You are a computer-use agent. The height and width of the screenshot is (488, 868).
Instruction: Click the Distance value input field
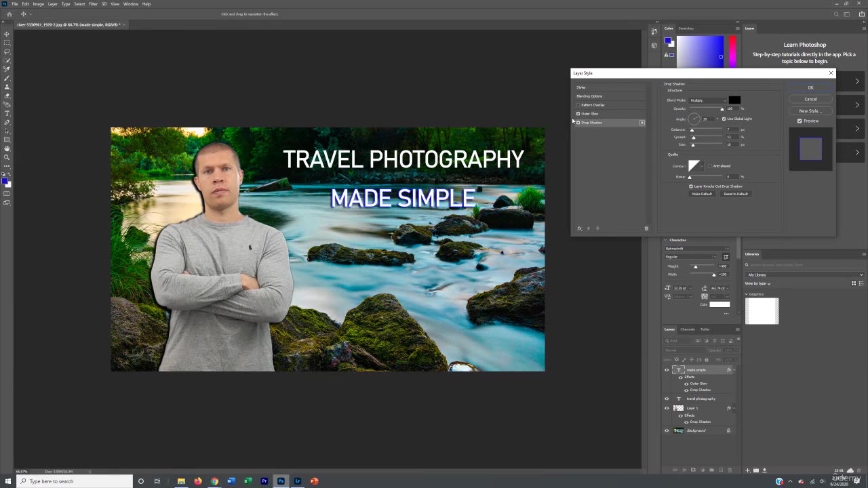click(x=732, y=129)
